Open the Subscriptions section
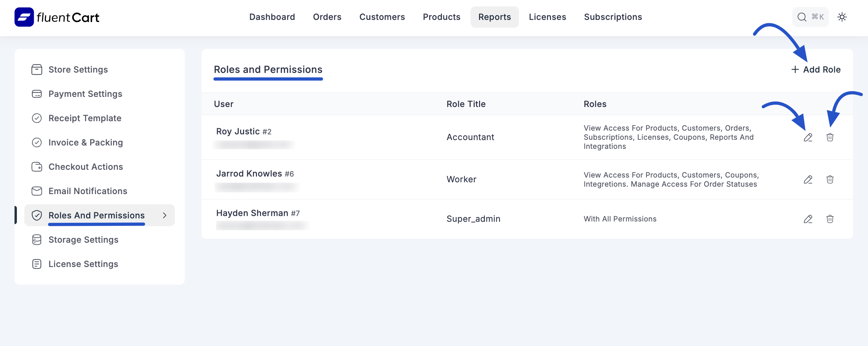The width and height of the screenshot is (868, 346). click(613, 17)
